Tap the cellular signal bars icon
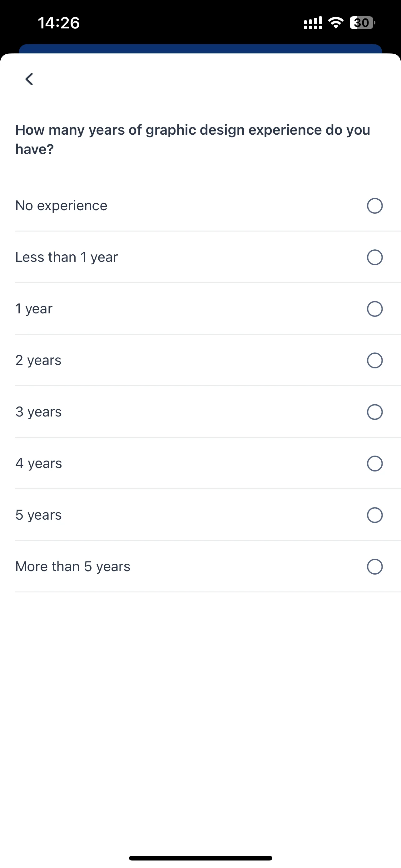The height and width of the screenshot is (868, 401). [x=313, y=23]
